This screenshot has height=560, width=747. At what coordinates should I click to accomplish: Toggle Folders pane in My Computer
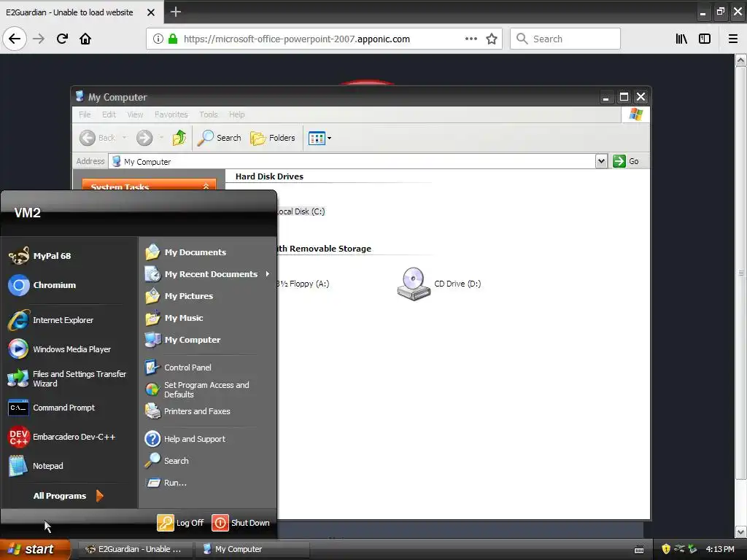point(273,138)
